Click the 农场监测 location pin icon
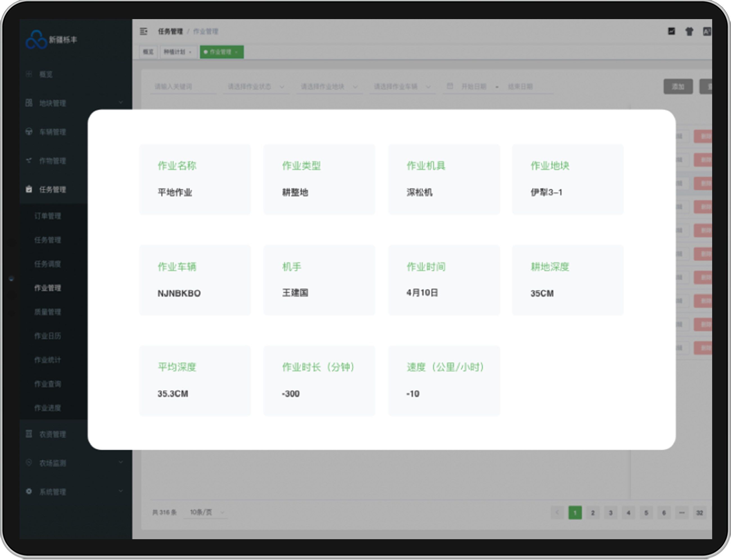 tap(29, 463)
